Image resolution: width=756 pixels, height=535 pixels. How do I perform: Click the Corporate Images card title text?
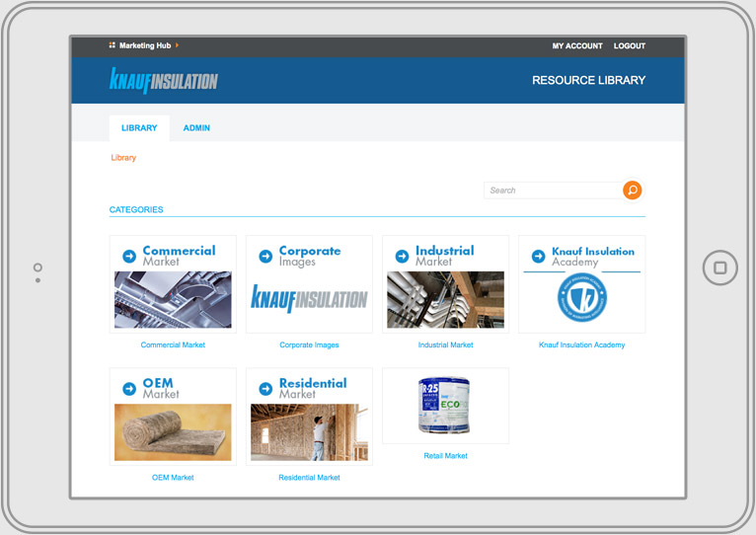click(x=310, y=256)
